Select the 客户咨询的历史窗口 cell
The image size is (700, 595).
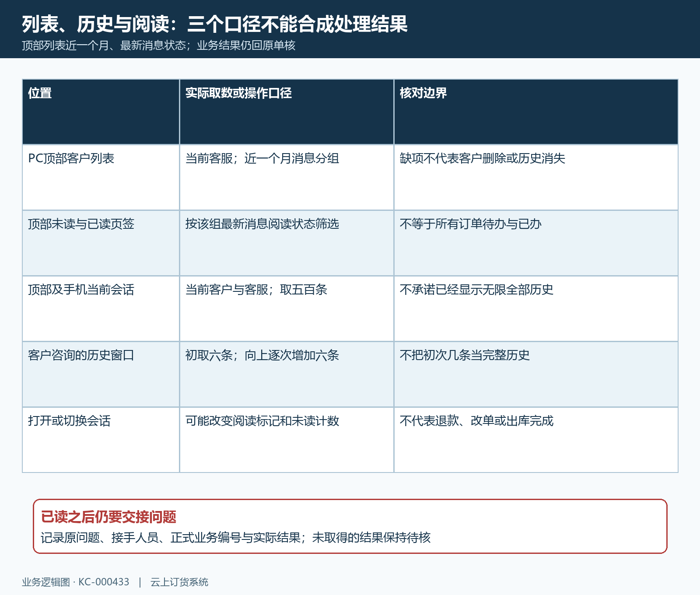pos(101,374)
